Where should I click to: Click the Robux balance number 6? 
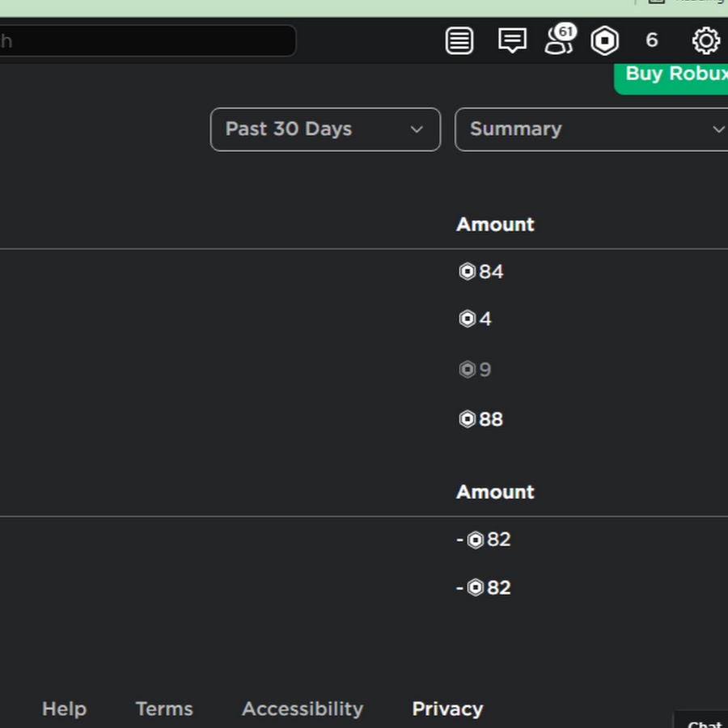(x=652, y=40)
